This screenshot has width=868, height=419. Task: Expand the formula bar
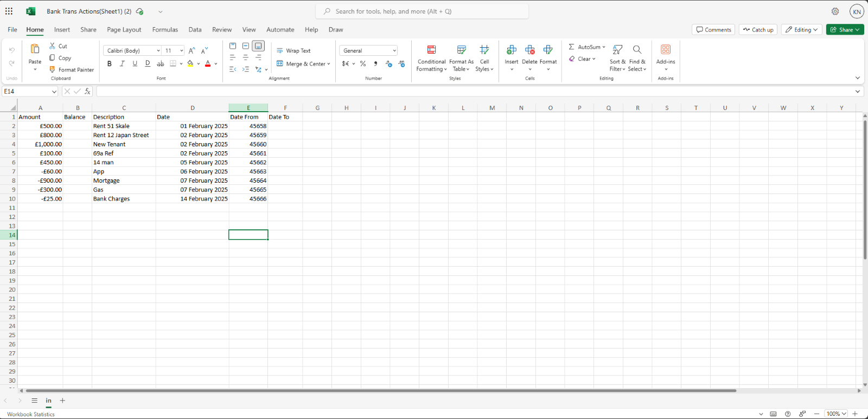coord(858,92)
